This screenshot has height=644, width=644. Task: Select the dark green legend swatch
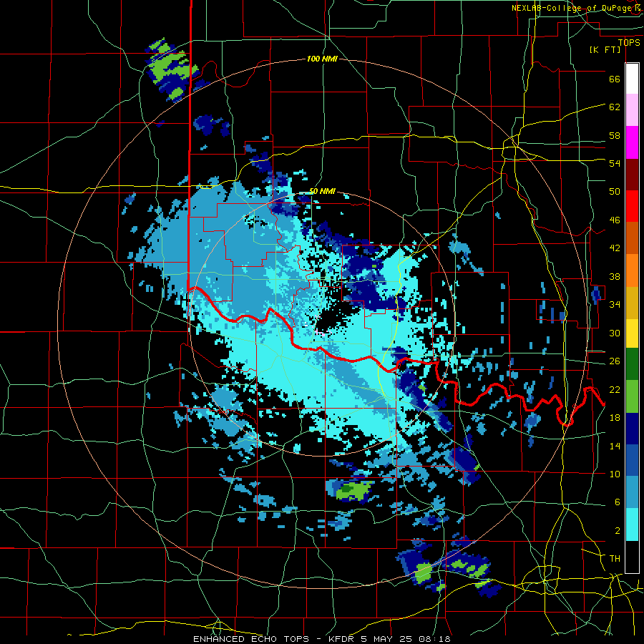pos(632,364)
